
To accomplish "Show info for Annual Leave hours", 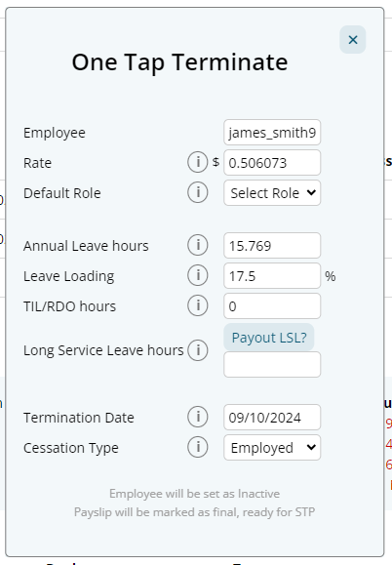I will point(198,245).
